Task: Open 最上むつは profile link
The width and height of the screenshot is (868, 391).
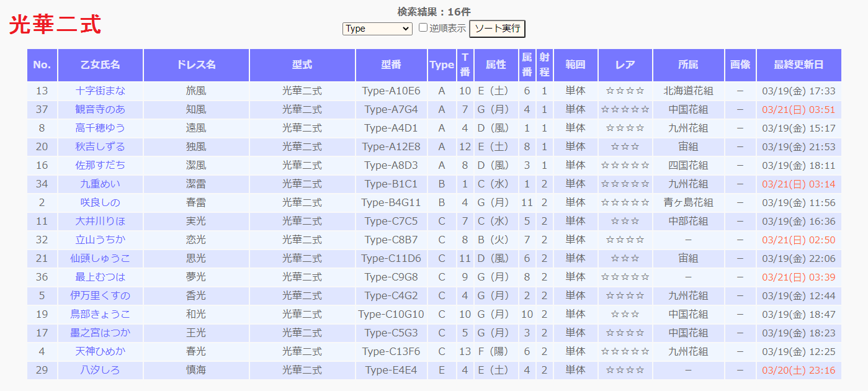Action: coord(100,277)
